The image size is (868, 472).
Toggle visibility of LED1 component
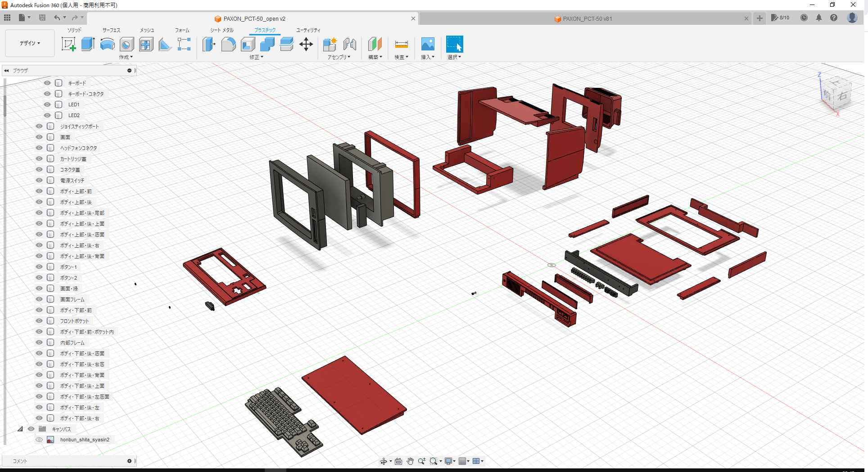(47, 104)
